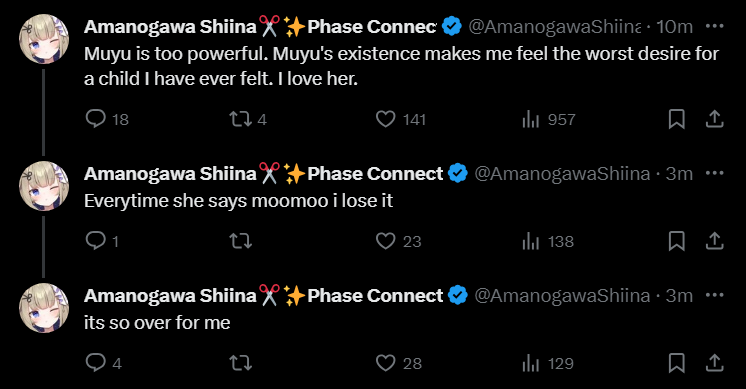Retweet the moomoo tweet
Screen dimensions: 746x389
pos(241,241)
